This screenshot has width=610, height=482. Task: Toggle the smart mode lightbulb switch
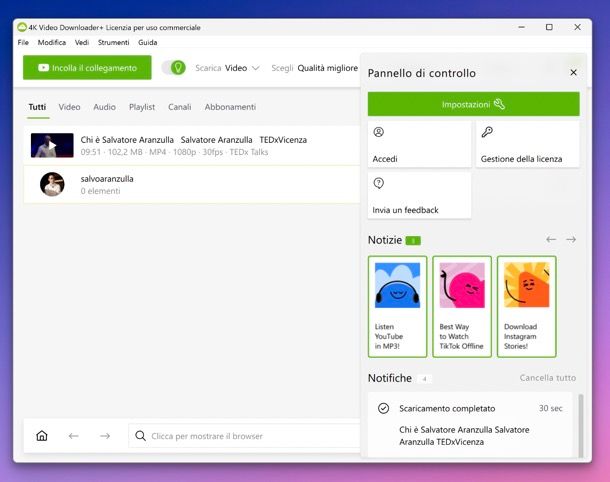click(174, 68)
